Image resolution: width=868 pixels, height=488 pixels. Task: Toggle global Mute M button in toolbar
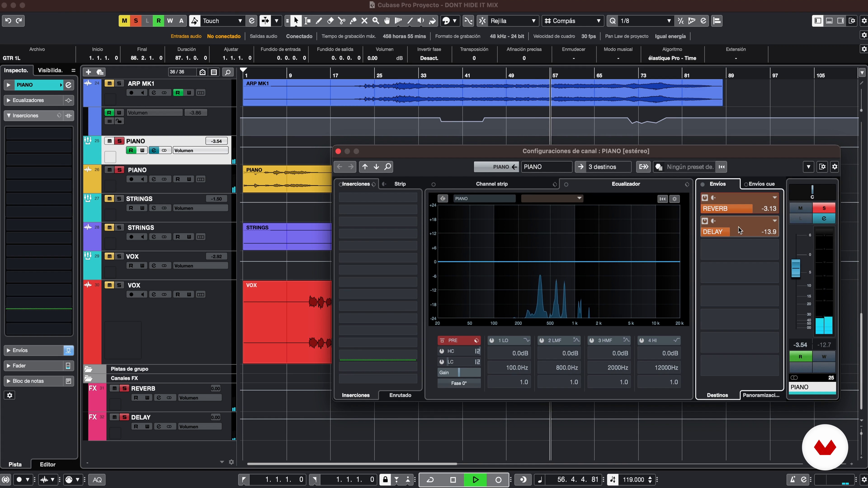[x=124, y=21]
